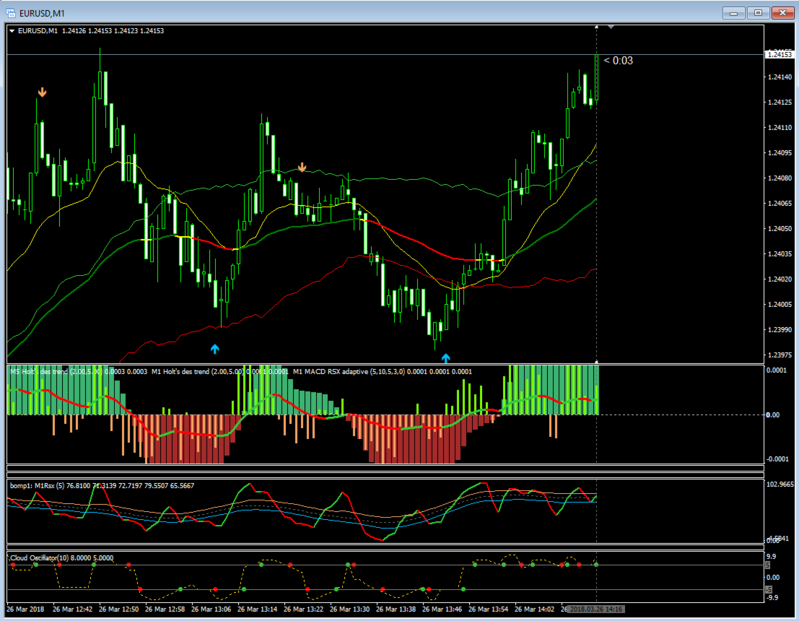
Task: Collapse the EURUSD,M1 one-click trading triangle
Action: click(x=12, y=31)
